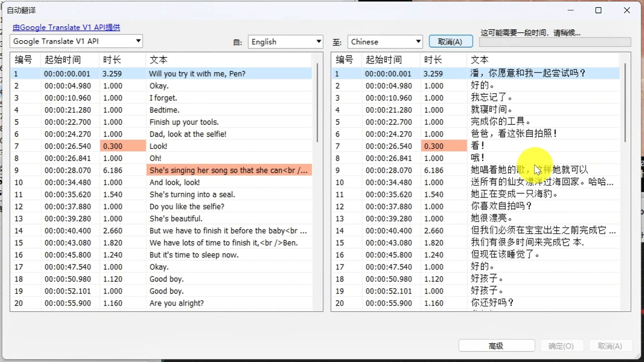Open the target language Chinese dropdown
644x362 pixels.
(x=418, y=42)
